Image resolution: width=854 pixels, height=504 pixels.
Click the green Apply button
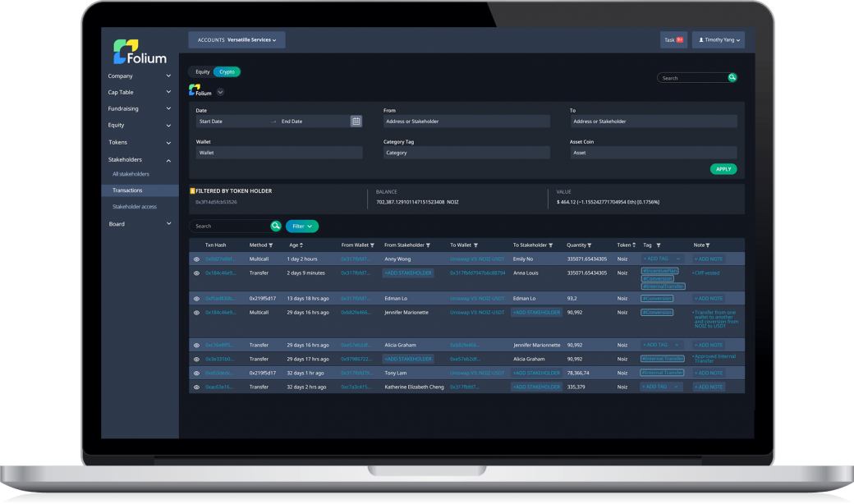click(723, 169)
